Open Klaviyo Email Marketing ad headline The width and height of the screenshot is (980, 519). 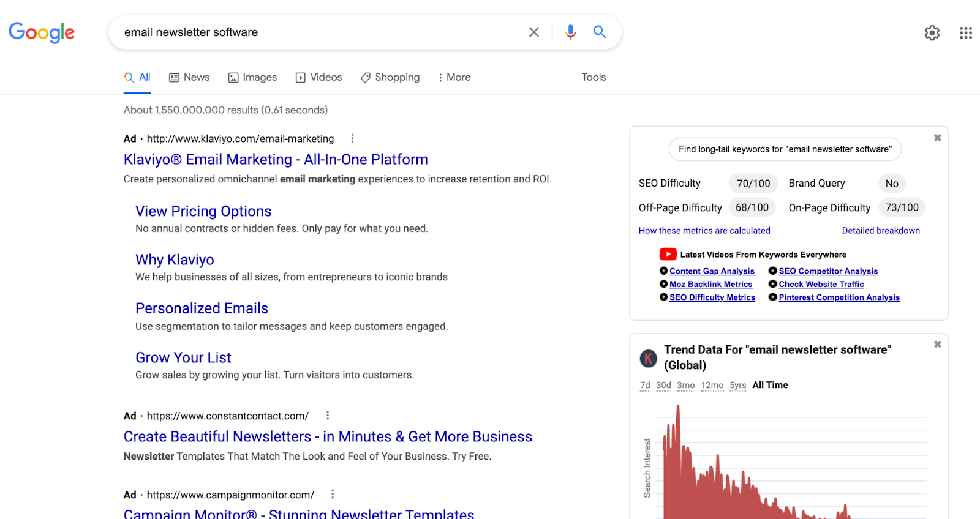pyautogui.click(x=276, y=159)
